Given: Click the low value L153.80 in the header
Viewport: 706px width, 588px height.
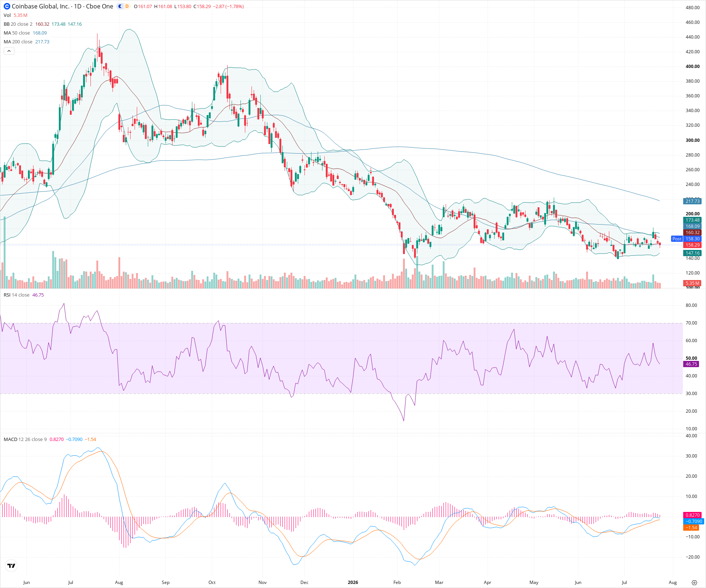Looking at the screenshot, I should pos(183,7).
